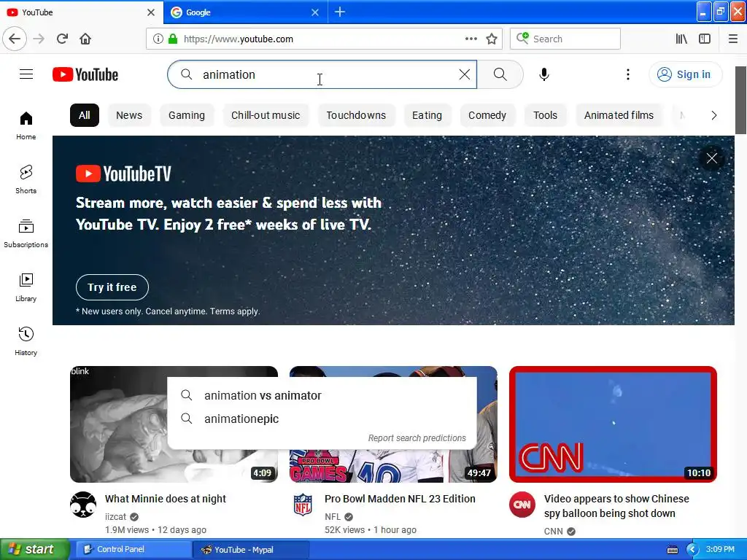Expand hidden system tray icons arrow
The image size is (747, 560).
point(692,550)
